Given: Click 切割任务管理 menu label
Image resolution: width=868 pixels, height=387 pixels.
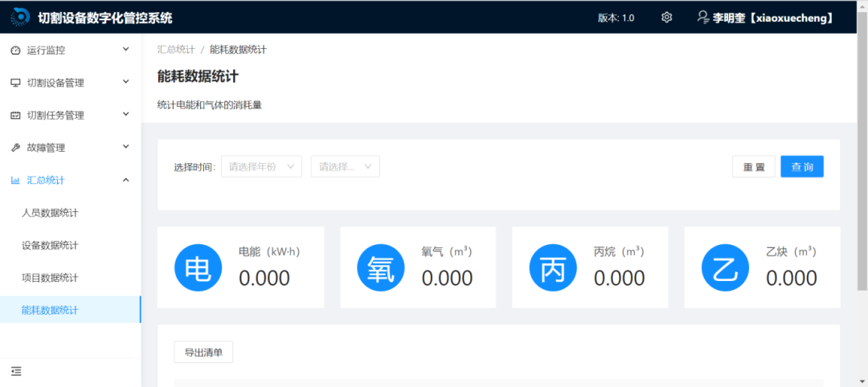Looking at the screenshot, I should (55, 116).
